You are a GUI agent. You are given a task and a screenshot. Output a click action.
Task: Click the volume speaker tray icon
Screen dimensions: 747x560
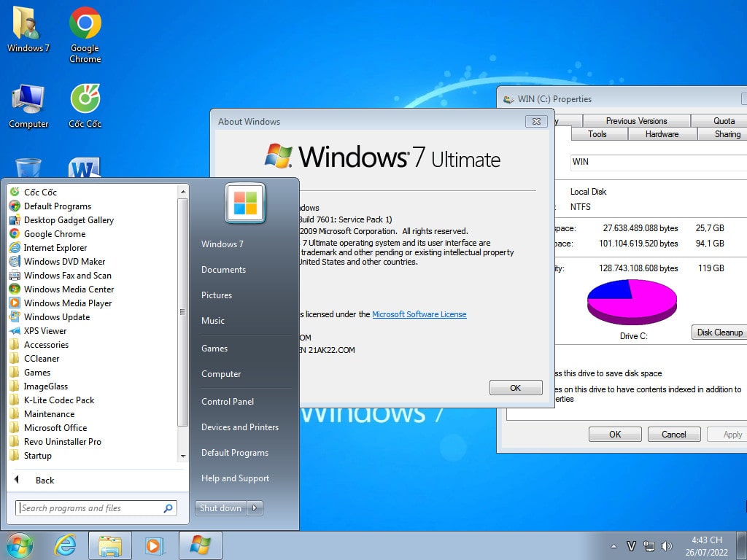(667, 546)
